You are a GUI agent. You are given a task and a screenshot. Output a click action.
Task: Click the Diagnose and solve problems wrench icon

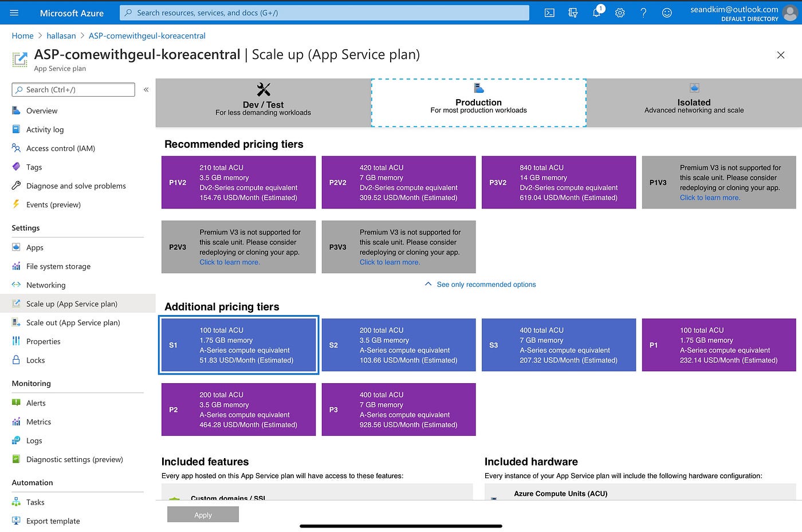[x=16, y=186]
